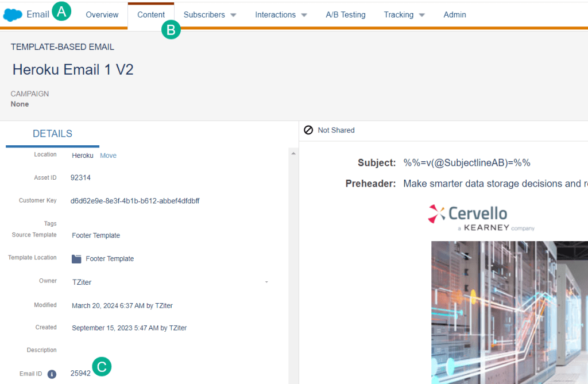This screenshot has height=384, width=588.
Task: Click the server room image in preview
Action: pos(509,312)
